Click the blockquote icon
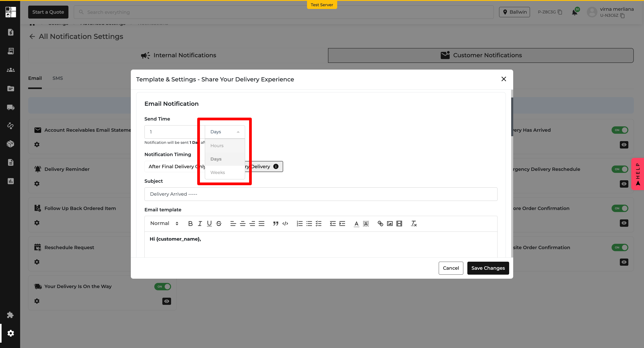 (275, 223)
